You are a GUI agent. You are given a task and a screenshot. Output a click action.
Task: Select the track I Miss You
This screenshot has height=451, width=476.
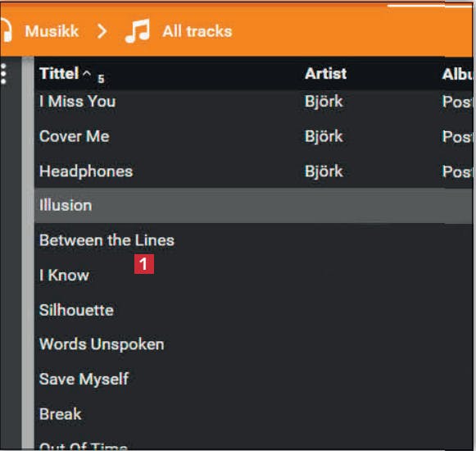[253, 101]
